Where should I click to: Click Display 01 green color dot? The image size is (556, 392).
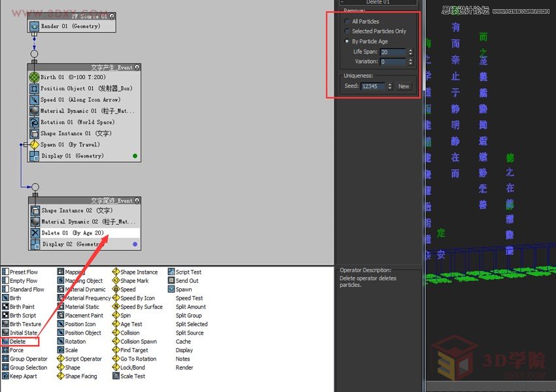[135, 155]
